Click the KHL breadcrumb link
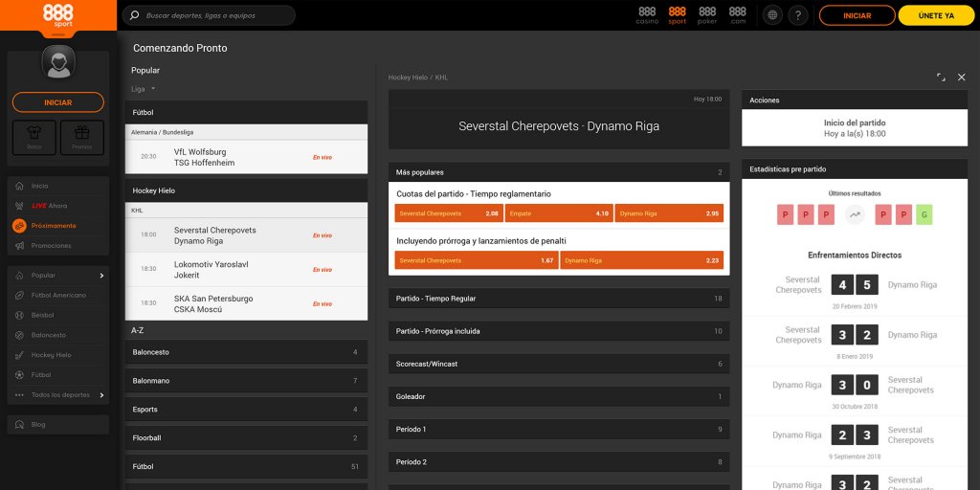Screen dimensions: 980x490 coord(441,78)
